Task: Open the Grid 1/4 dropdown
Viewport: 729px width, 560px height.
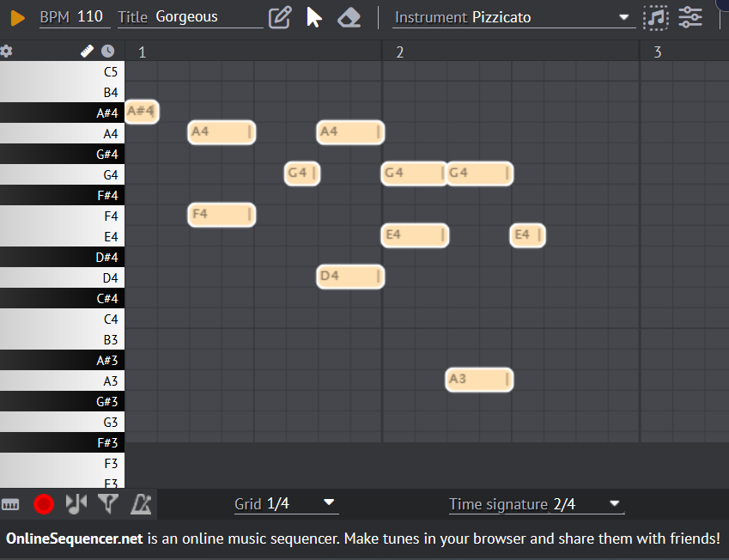Action: pyautogui.click(x=286, y=504)
